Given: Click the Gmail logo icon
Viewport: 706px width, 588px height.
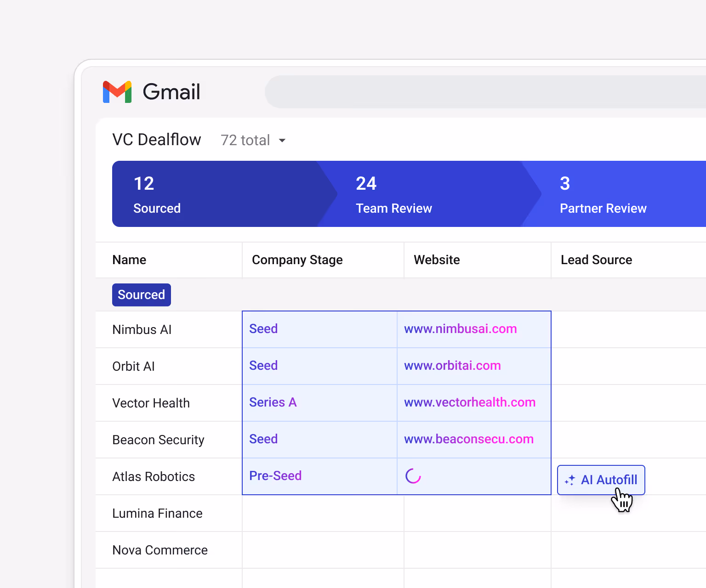Looking at the screenshot, I should click(117, 92).
